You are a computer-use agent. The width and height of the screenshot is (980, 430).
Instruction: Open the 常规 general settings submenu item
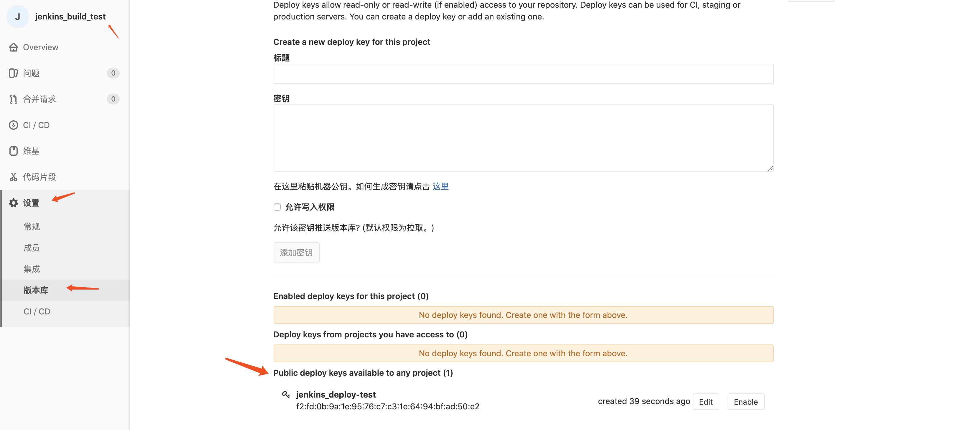32,227
